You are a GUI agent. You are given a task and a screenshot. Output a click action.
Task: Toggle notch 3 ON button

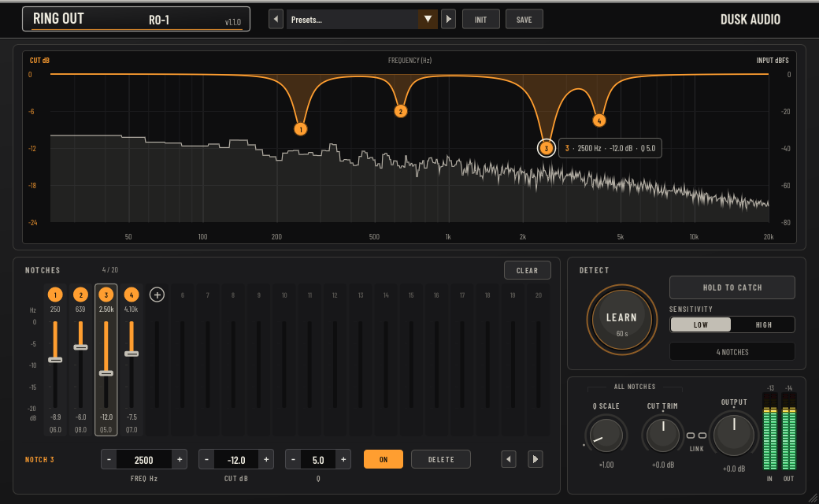(384, 460)
